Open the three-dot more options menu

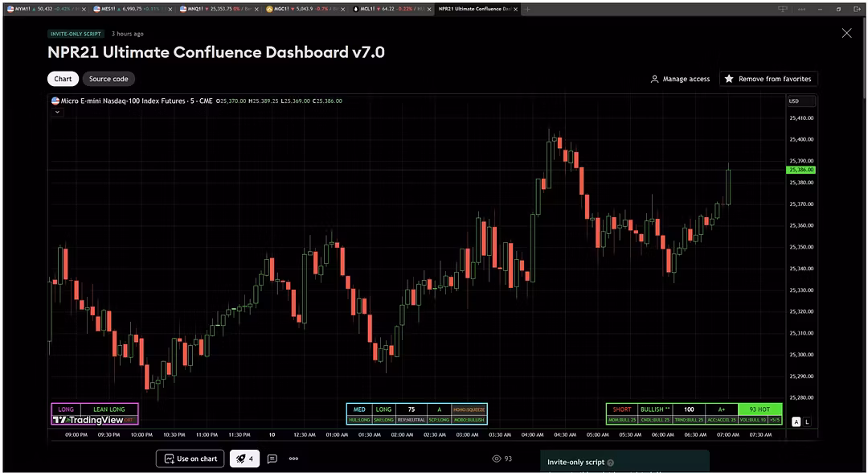tap(294, 459)
